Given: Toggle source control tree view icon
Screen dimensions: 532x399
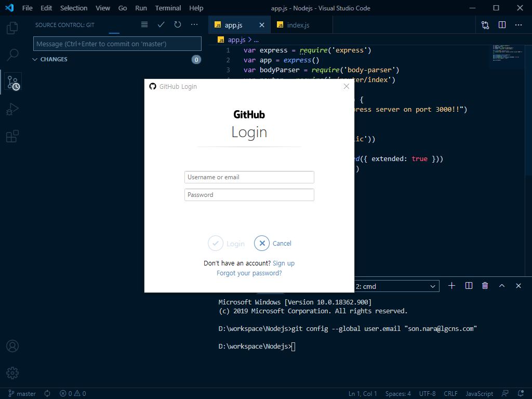Looking at the screenshot, I should 144,25.
